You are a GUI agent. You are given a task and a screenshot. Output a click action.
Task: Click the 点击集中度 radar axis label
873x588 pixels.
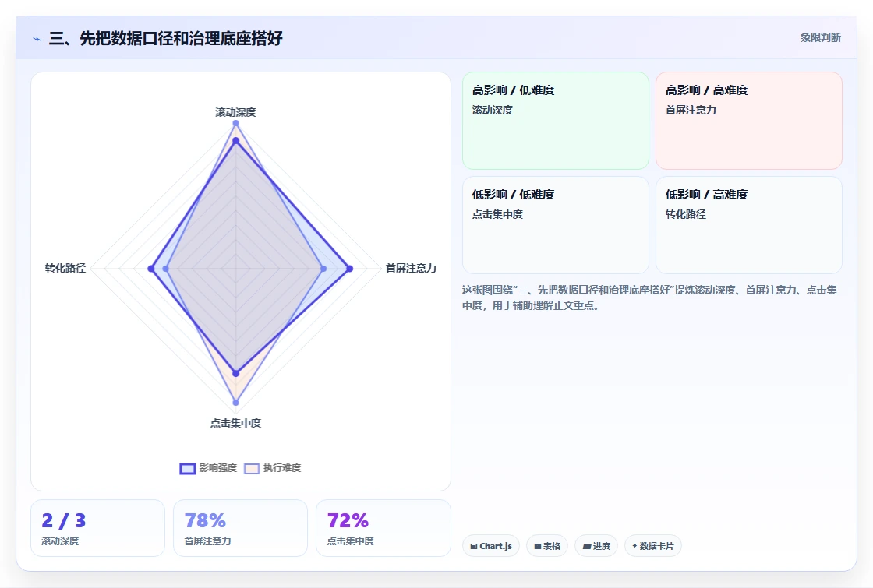pyautogui.click(x=235, y=424)
